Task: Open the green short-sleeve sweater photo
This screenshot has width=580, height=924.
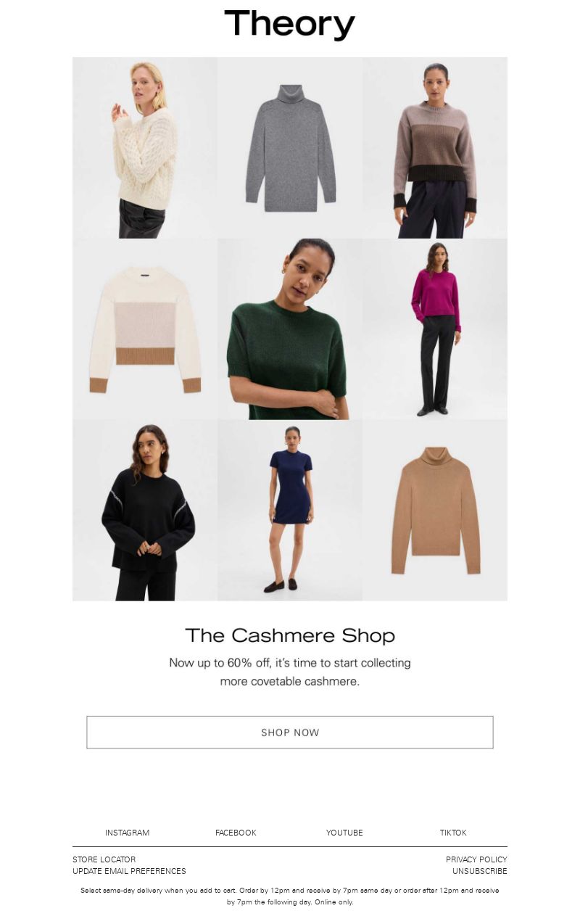Action: point(290,329)
